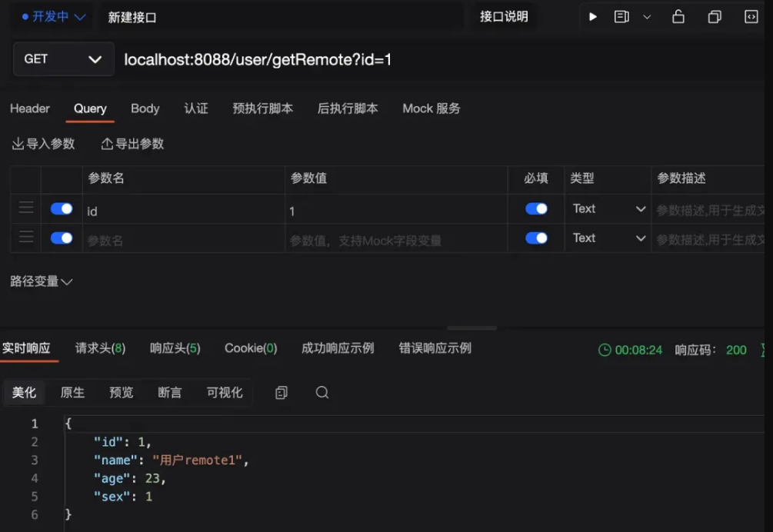Open the 成功响应示例 tab
Image resolution: width=773 pixels, height=532 pixels.
click(x=338, y=348)
